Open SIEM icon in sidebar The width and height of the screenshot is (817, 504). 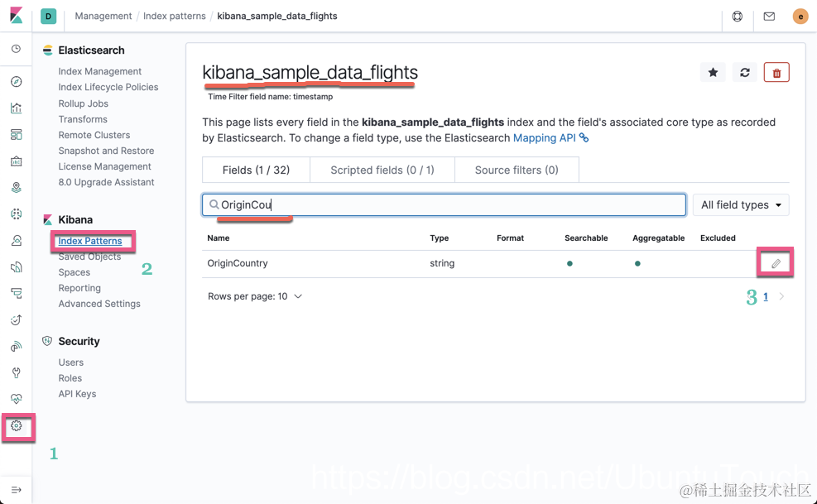[17, 346]
